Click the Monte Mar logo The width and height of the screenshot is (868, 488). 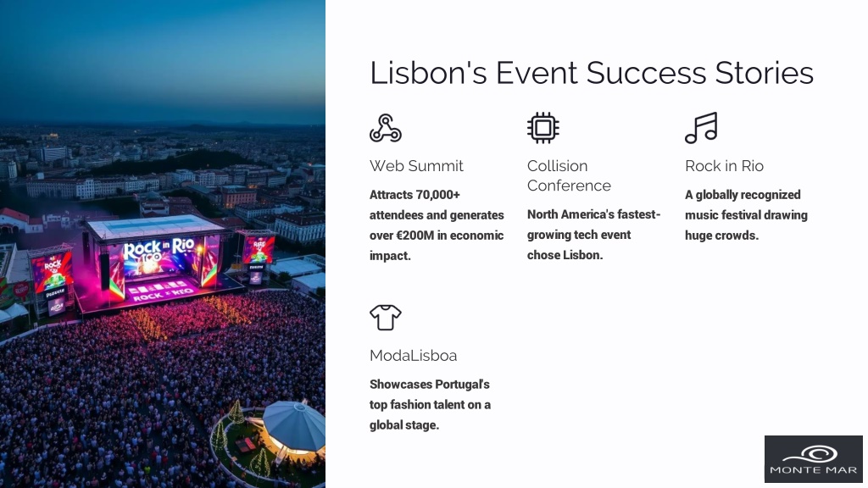(x=813, y=458)
